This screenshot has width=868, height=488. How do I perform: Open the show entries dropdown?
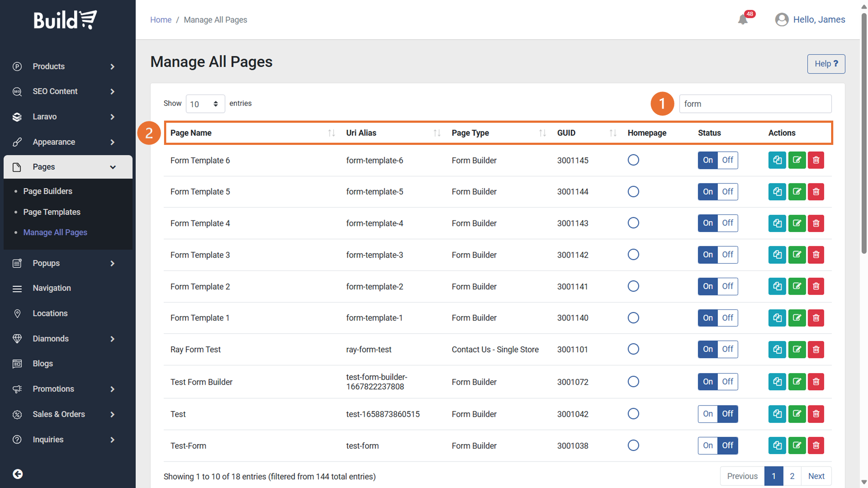point(205,104)
